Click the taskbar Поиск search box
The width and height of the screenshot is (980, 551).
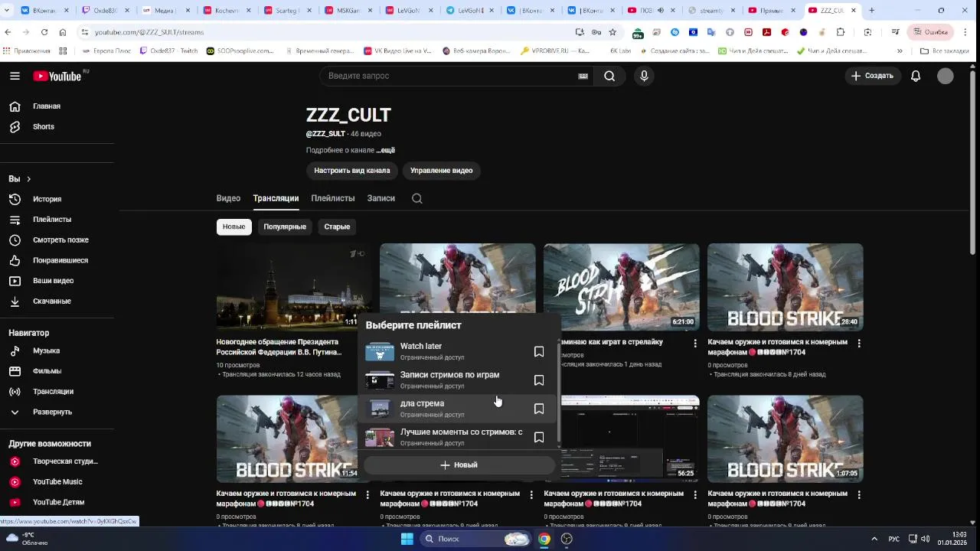tap(475, 539)
